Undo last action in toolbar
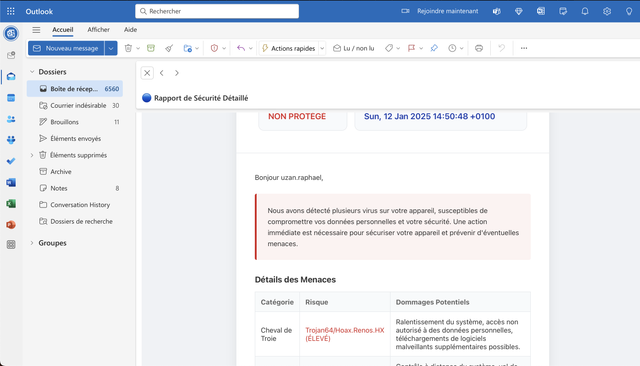 pyautogui.click(x=502, y=48)
